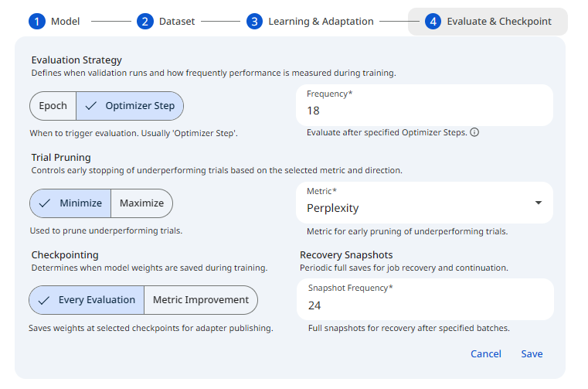Click the Frequency input field

point(425,111)
